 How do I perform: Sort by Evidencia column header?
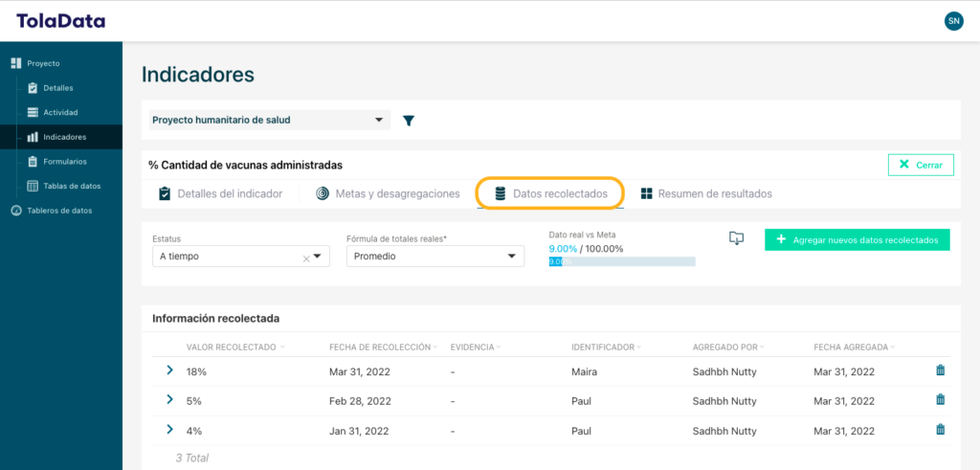click(475, 347)
